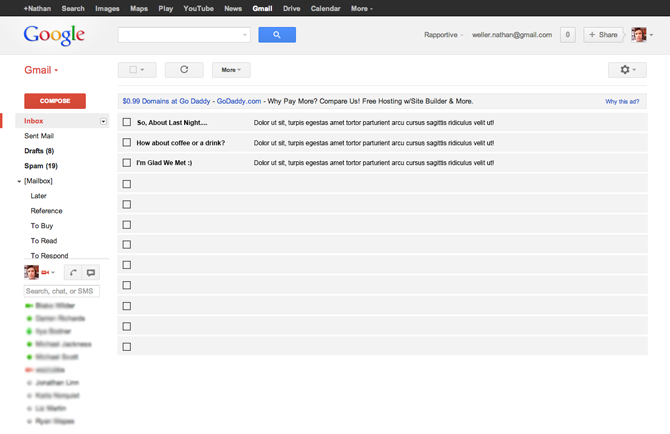
Task: Open the notifications count box showing 0
Action: (x=567, y=35)
